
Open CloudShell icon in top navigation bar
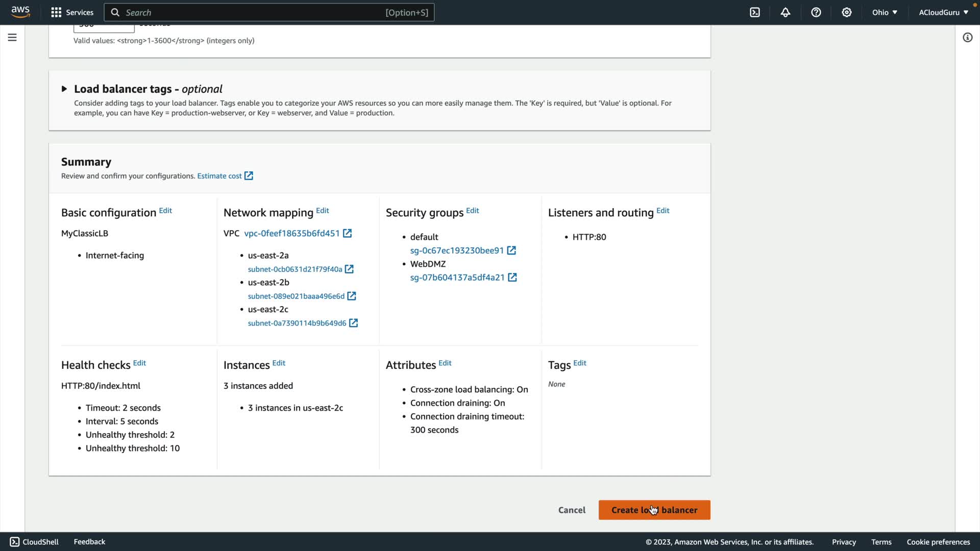pyautogui.click(x=755, y=12)
